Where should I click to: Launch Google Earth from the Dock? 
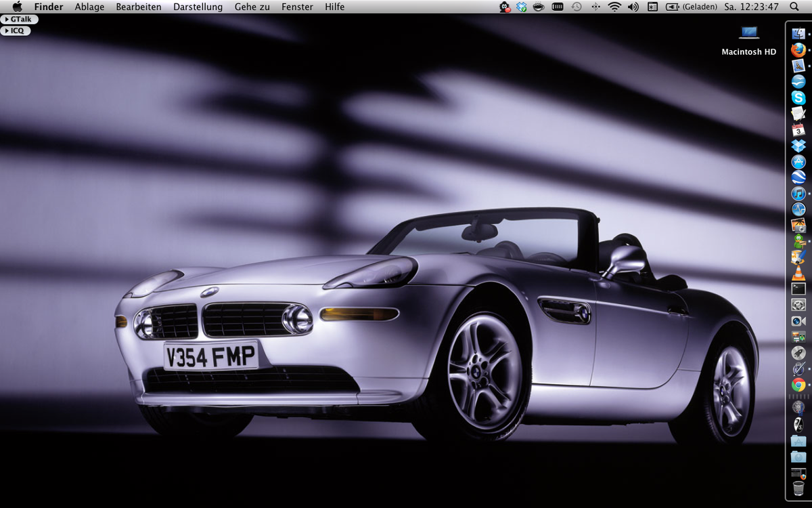pos(798,177)
